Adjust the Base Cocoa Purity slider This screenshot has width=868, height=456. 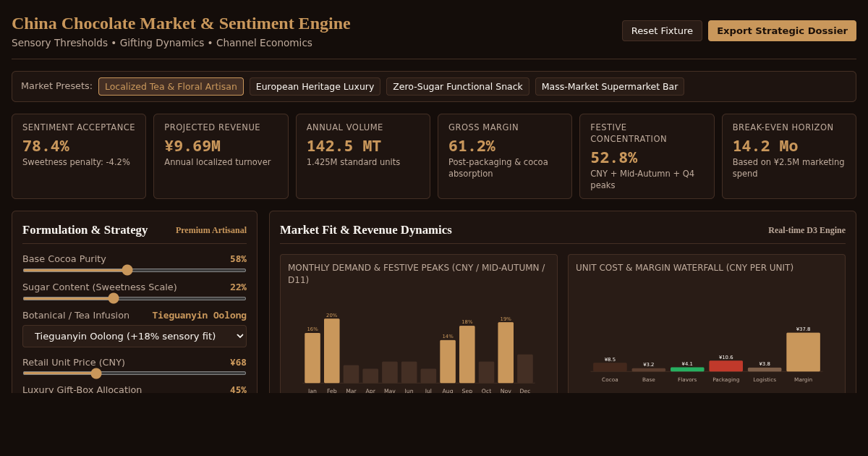[x=135, y=270]
